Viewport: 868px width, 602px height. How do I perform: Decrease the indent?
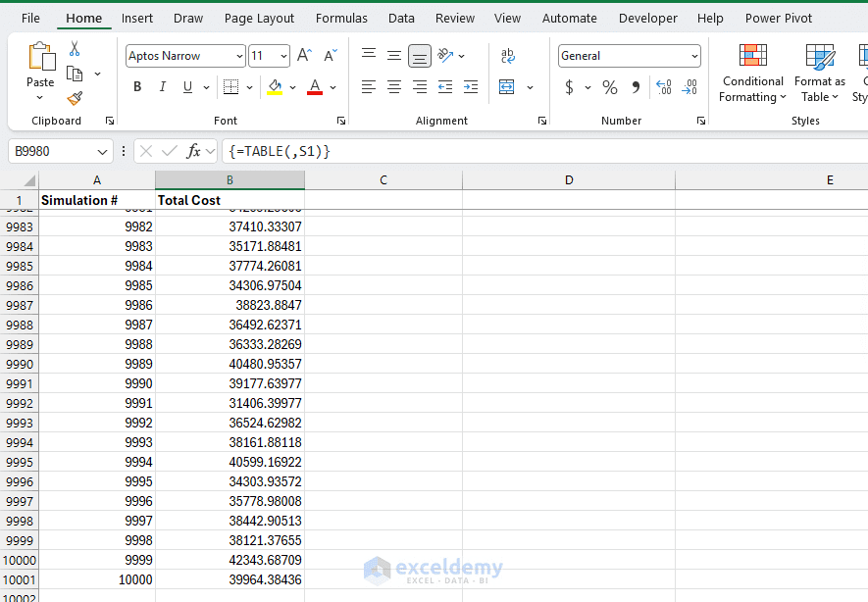[445, 87]
